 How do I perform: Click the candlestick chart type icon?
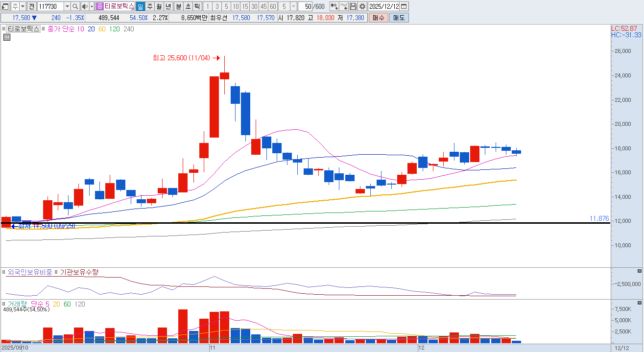334,6
